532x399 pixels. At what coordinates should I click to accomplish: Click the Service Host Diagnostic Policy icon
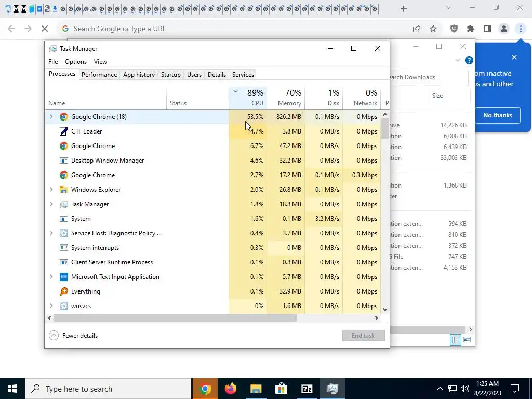coord(63,233)
